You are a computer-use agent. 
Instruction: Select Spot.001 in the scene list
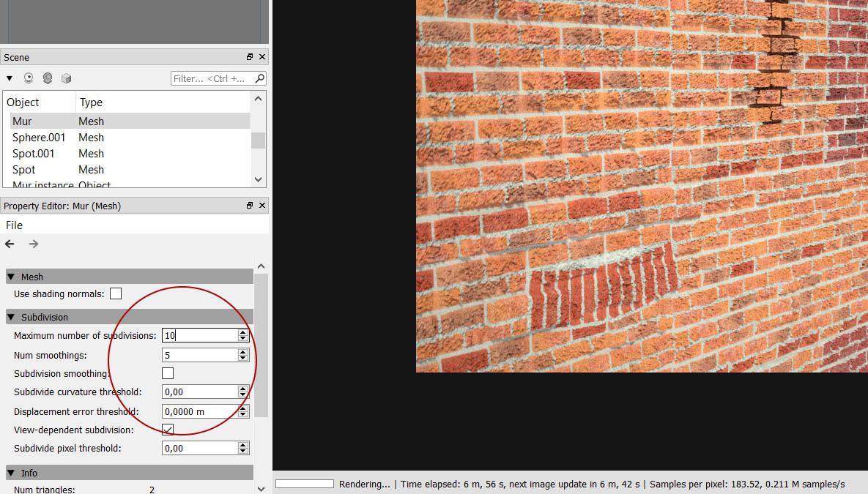tap(130, 153)
